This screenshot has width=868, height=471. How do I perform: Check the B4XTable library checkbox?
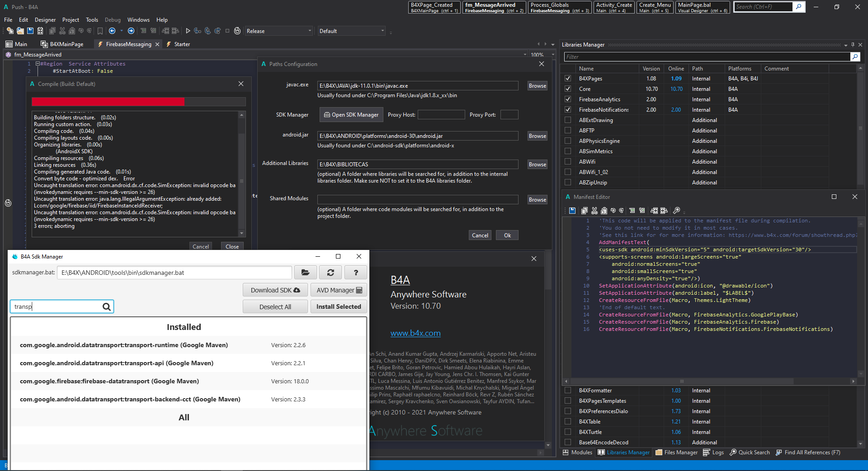568,422
